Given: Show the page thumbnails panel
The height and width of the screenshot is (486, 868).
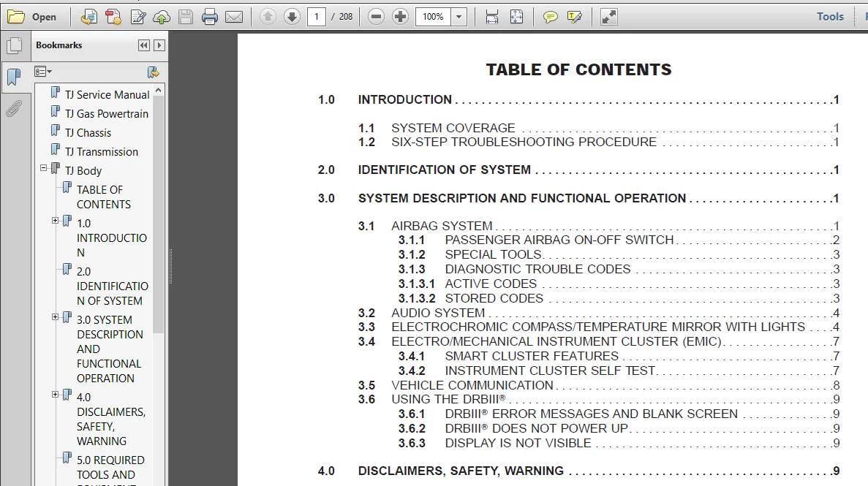Looking at the screenshot, I should point(15,45).
